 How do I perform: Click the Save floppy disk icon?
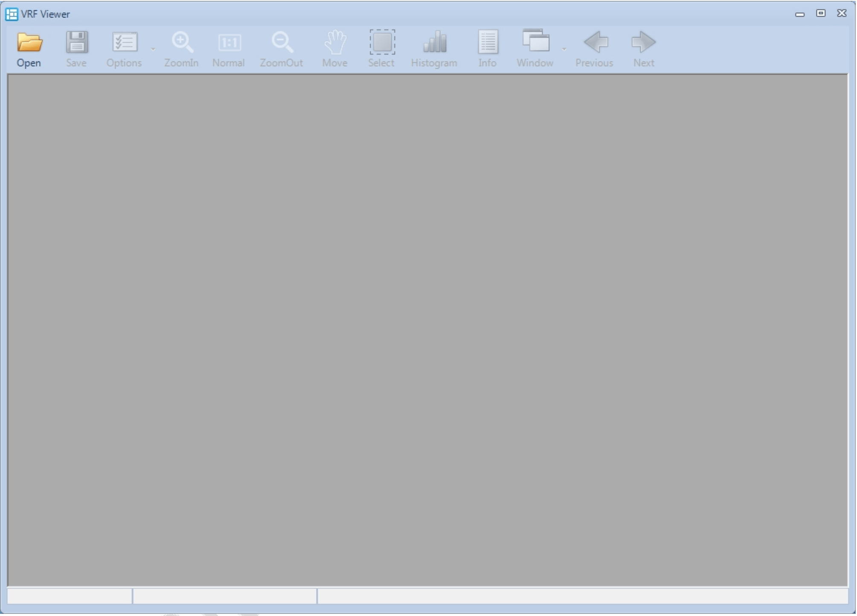[76, 43]
